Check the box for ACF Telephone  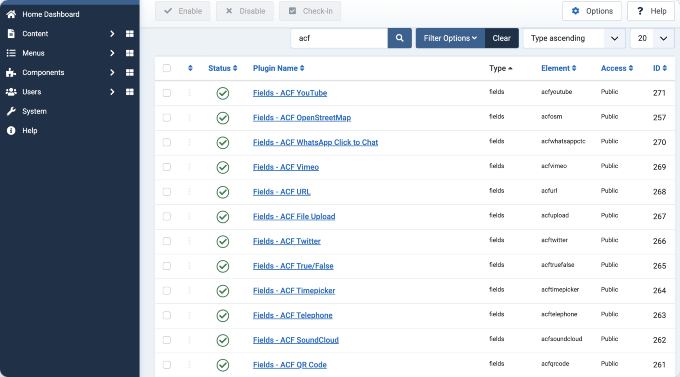167,315
